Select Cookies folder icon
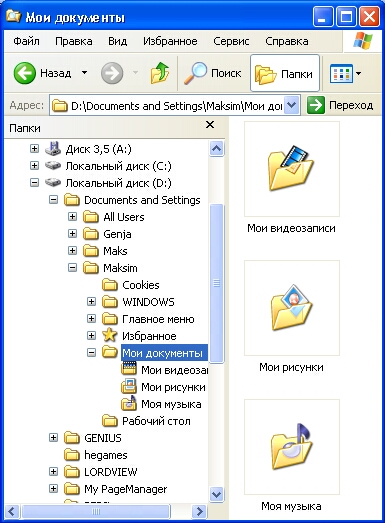Viewport: 385px width, 523px height. 110,285
